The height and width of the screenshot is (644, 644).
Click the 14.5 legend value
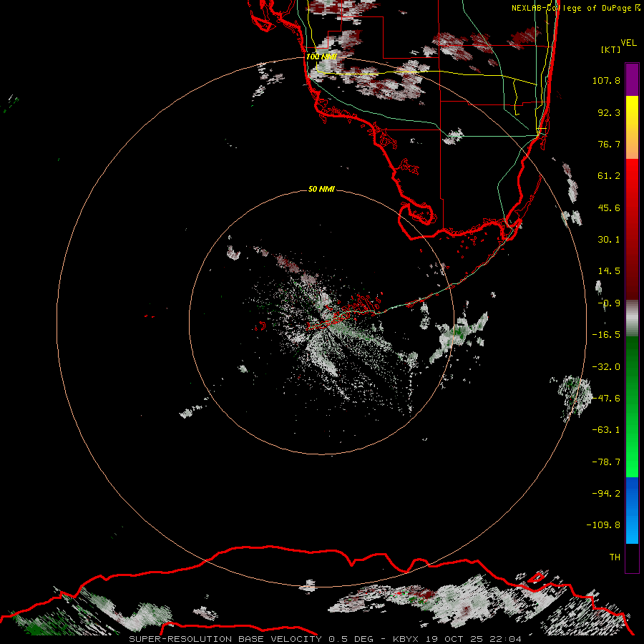coord(609,271)
